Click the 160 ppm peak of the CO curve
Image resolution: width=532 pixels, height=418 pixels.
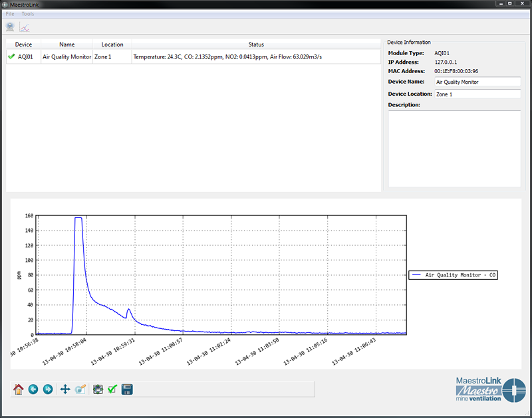(78, 218)
